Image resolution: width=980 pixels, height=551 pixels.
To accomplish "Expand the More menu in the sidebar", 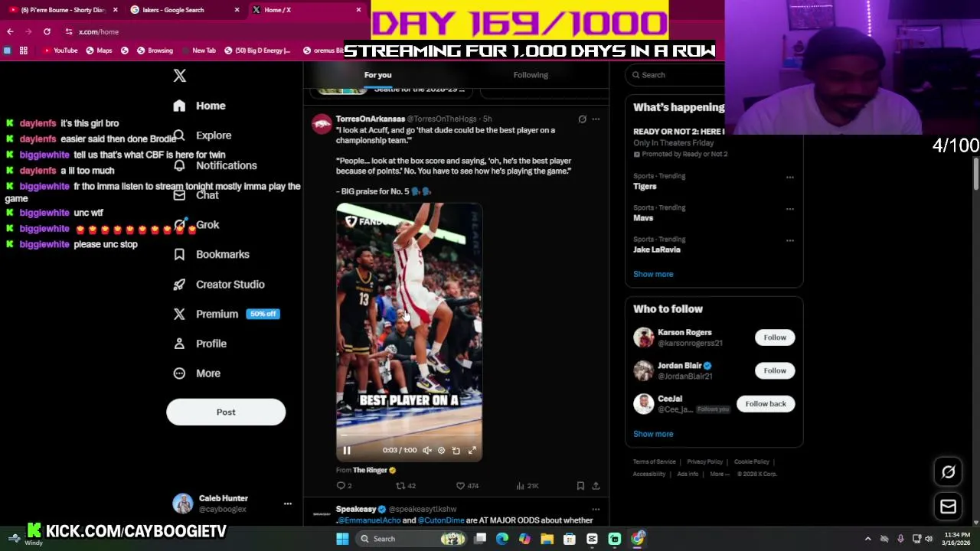I will (197, 373).
